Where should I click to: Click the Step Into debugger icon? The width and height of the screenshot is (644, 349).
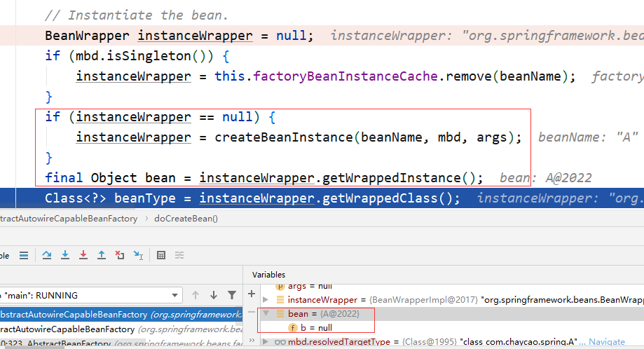65,255
